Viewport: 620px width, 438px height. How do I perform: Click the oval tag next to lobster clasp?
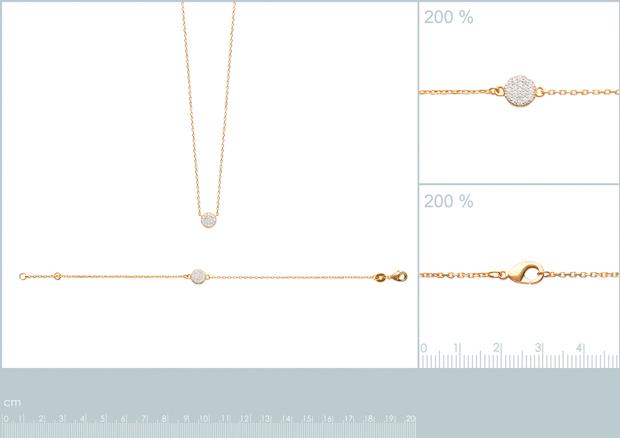(x=380, y=277)
